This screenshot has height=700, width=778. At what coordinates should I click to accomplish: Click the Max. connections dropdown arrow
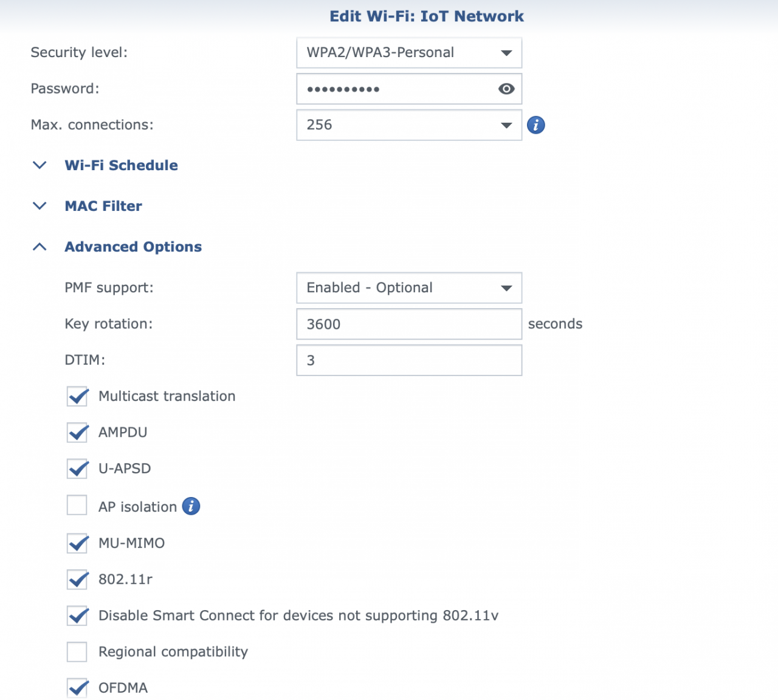(506, 125)
